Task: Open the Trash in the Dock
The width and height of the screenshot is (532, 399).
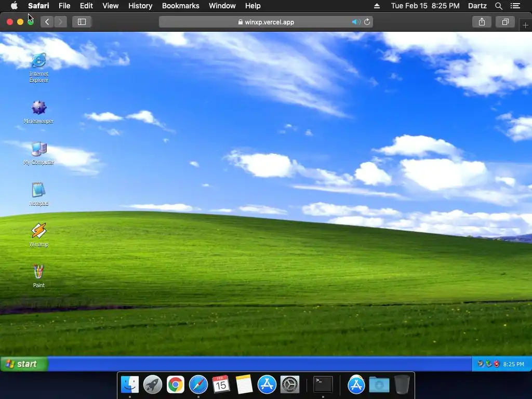Action: point(402,384)
